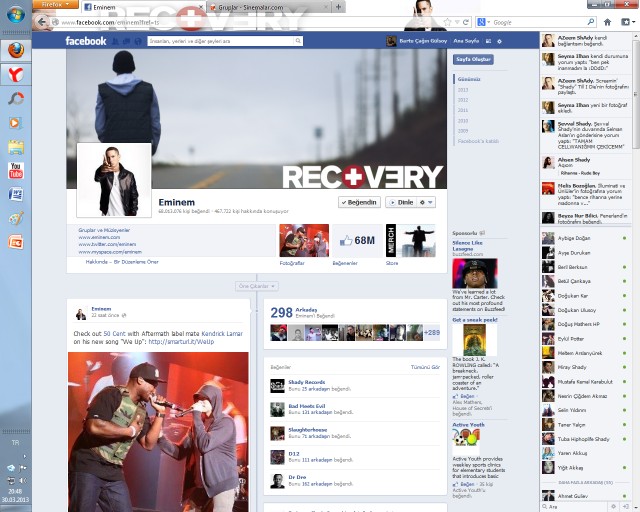The width and height of the screenshot is (640, 512).
Task: Click the Shady Records page icon
Action: coord(277,384)
